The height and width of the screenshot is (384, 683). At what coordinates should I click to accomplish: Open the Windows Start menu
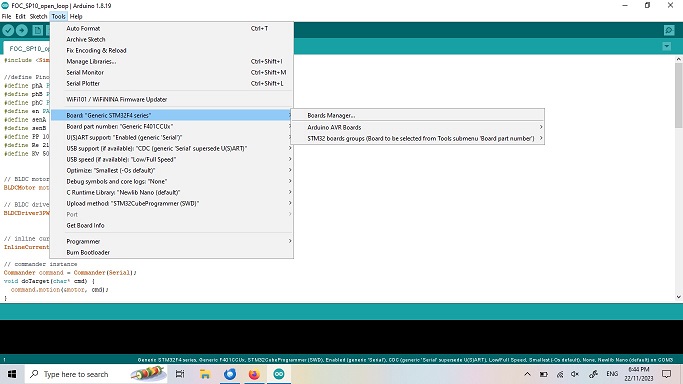(12, 374)
